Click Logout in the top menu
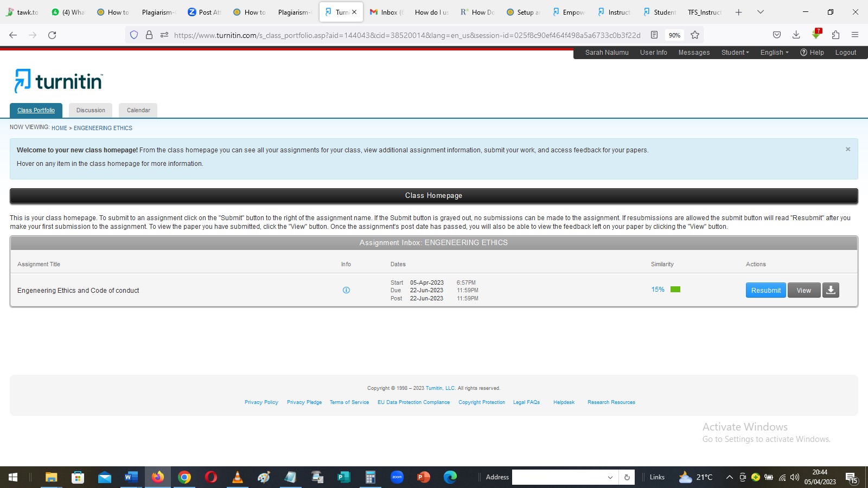This screenshot has width=868, height=488. pos(846,53)
